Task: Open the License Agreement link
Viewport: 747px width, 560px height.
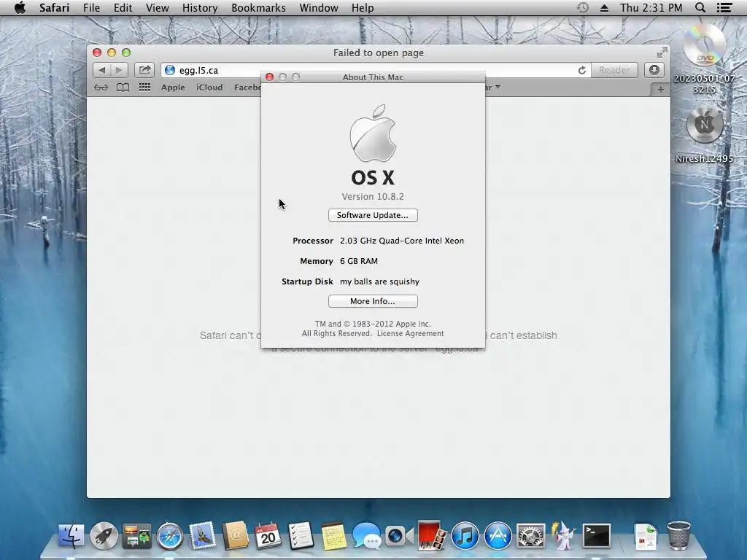Action: pyautogui.click(x=410, y=333)
